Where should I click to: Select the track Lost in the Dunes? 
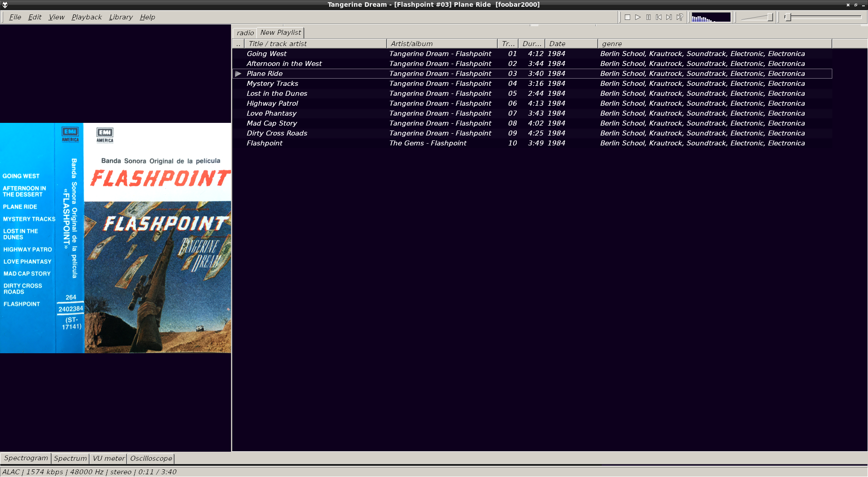click(532, 94)
